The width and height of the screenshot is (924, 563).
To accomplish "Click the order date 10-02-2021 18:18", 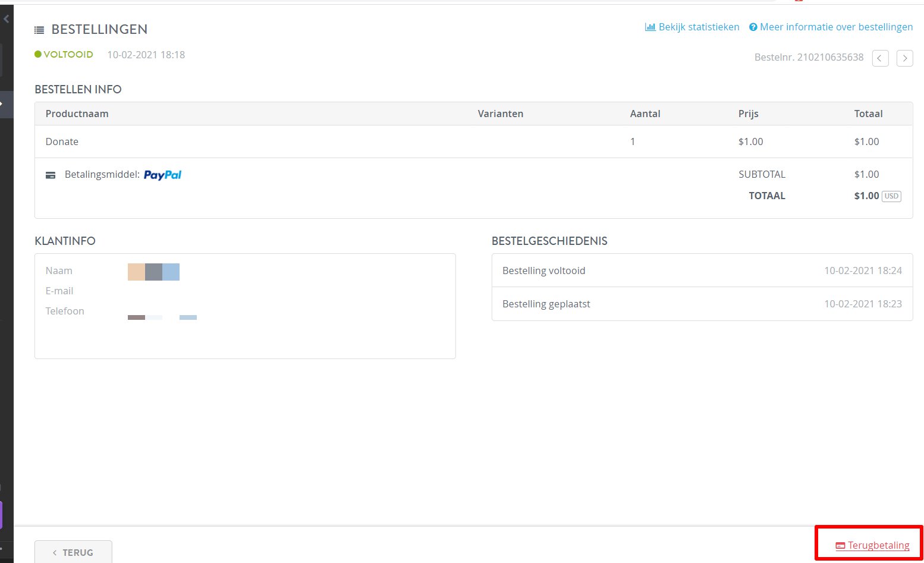I will tap(146, 55).
